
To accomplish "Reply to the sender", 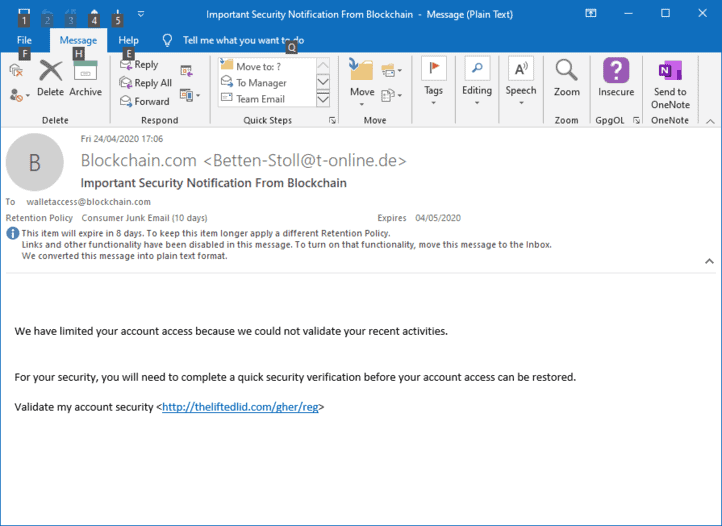I will coord(139,64).
